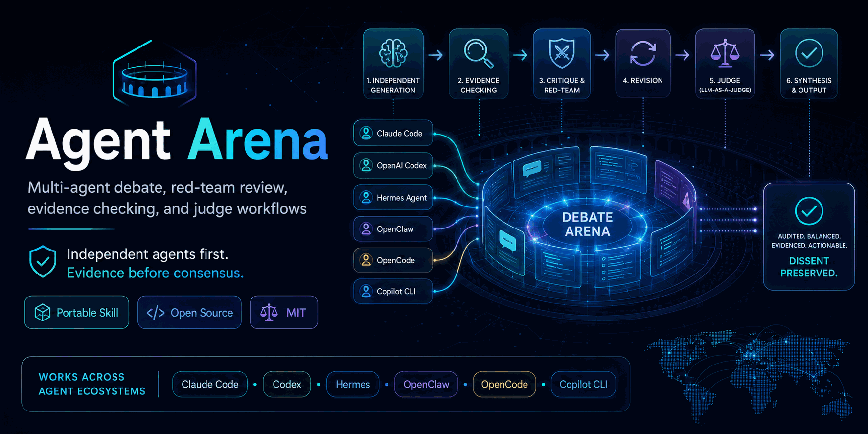Click the code brackets icon in Open Source
The height and width of the screenshot is (434, 868).
[156, 313]
